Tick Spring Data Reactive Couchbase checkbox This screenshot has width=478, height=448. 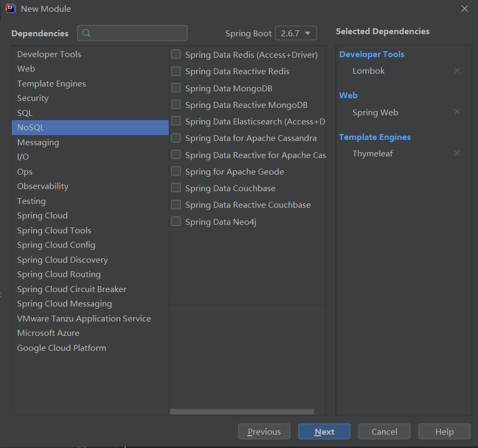[176, 205]
